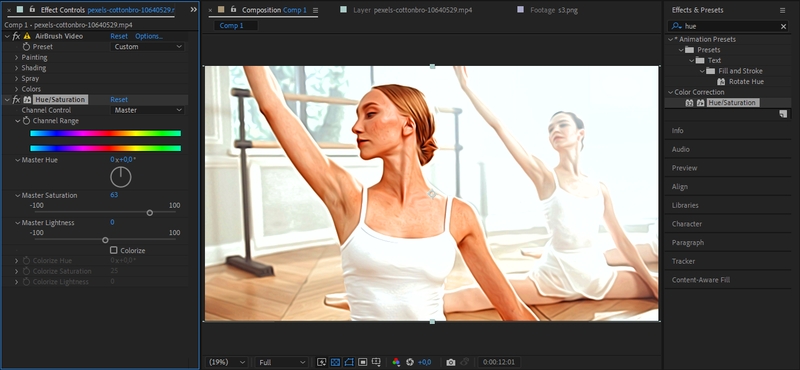Viewport: 800px width, 370px height.
Task: Click the Master Hue value
Action: click(123, 160)
